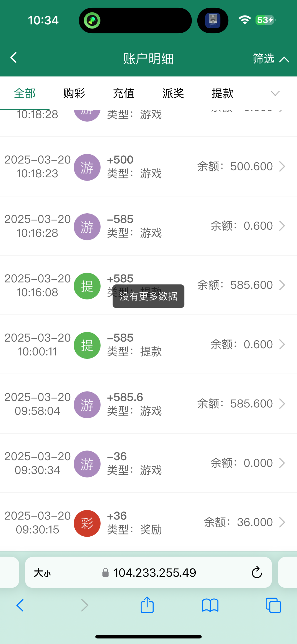Open the 筛选 filter dropdown
Viewport: 297px width, 644px height.
point(271,58)
